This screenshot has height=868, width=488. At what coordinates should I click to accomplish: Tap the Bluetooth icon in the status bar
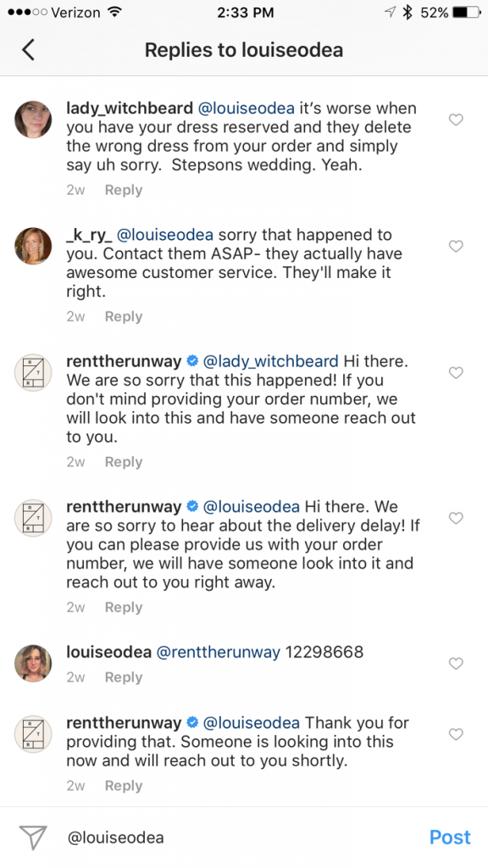[x=409, y=13]
